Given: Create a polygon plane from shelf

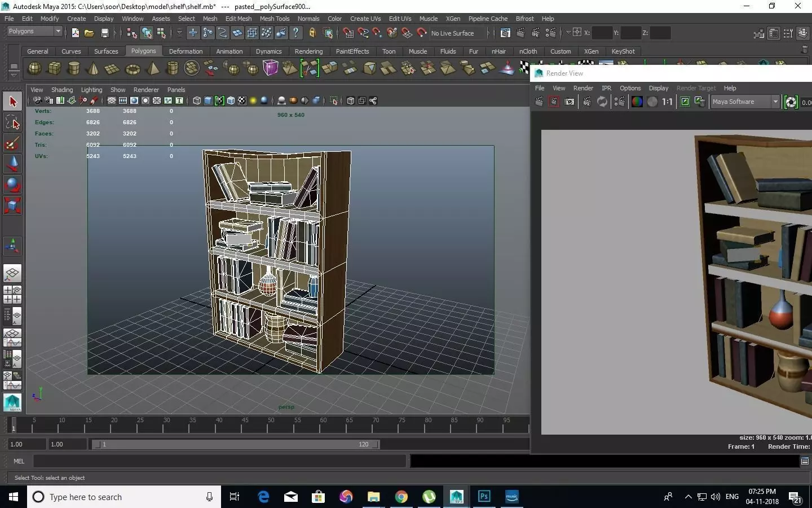Looking at the screenshot, I should pyautogui.click(x=112, y=68).
